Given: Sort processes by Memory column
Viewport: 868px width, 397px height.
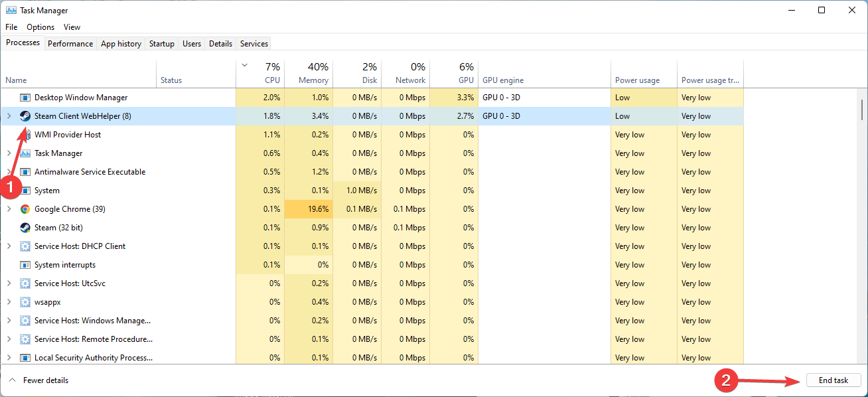Looking at the screenshot, I should point(309,74).
